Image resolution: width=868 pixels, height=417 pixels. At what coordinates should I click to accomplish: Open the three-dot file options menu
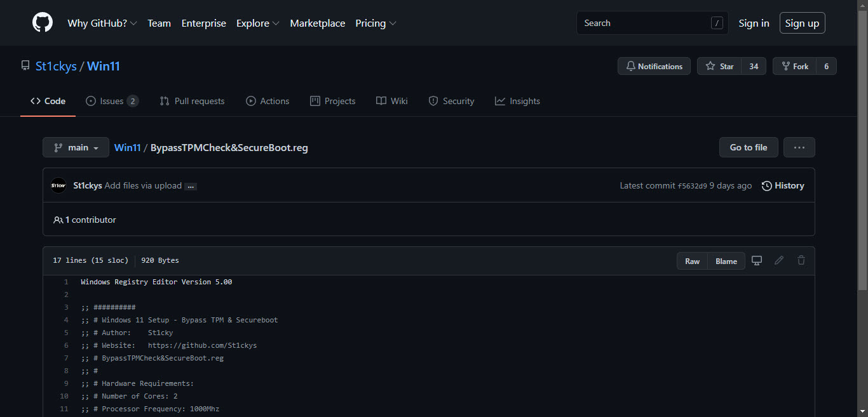799,147
